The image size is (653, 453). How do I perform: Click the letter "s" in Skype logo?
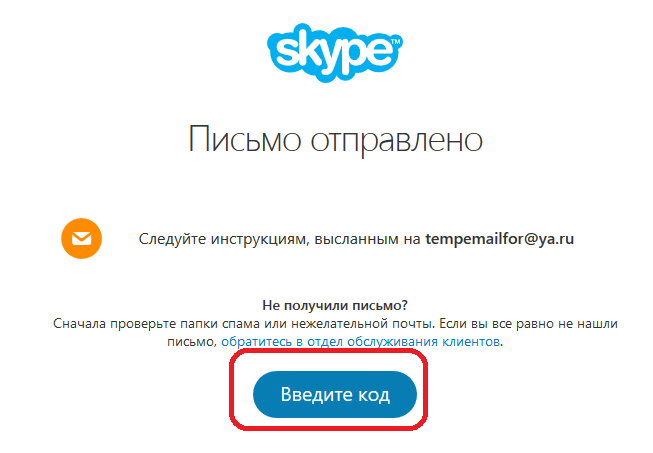(287, 51)
